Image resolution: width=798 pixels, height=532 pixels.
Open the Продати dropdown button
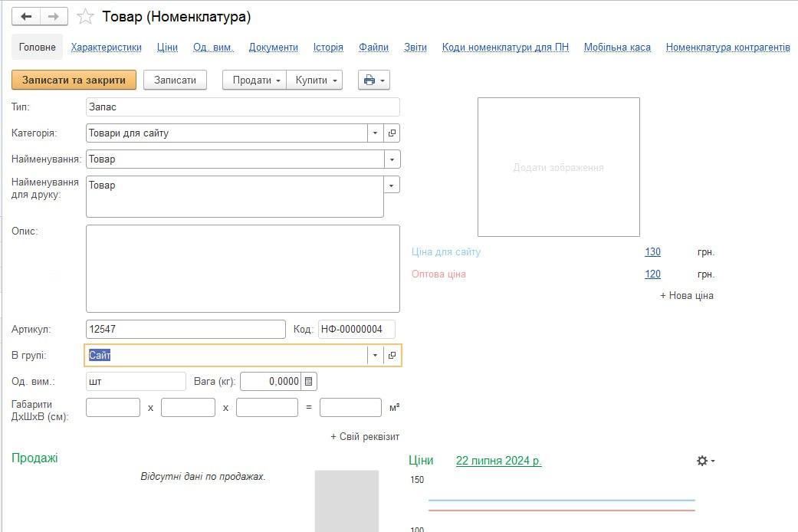click(255, 80)
